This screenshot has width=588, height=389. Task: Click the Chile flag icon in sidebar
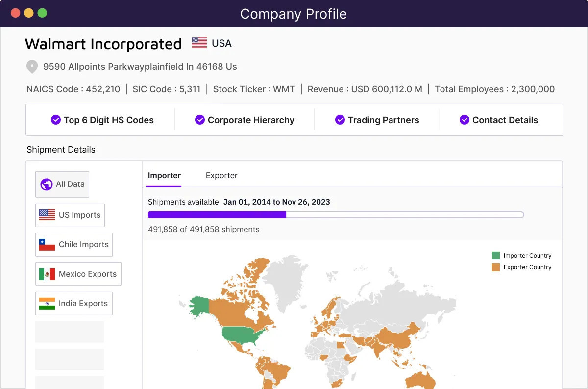click(x=46, y=244)
